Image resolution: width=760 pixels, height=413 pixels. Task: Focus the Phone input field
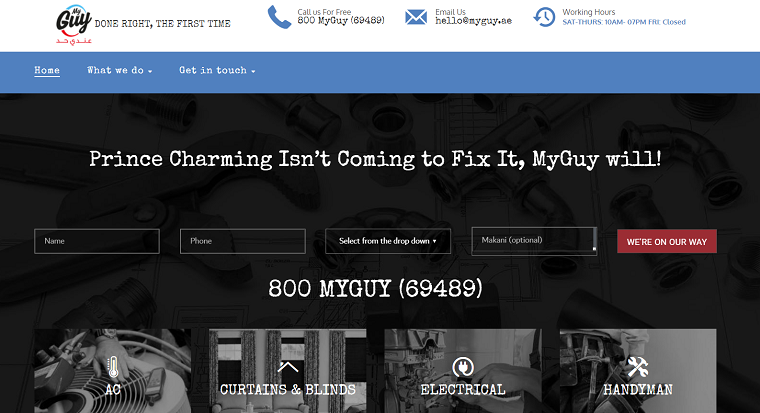tap(243, 241)
